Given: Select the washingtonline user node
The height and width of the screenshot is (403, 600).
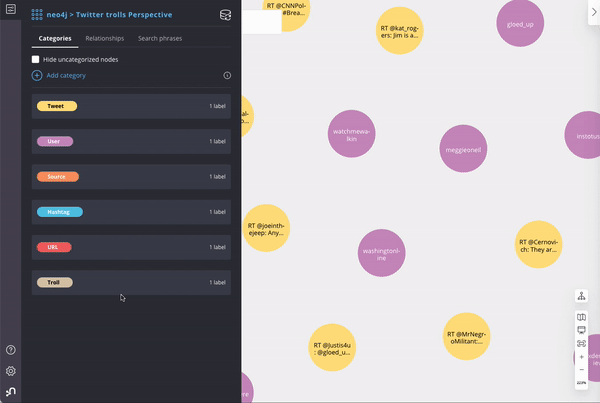Looking at the screenshot, I should click(382, 253).
